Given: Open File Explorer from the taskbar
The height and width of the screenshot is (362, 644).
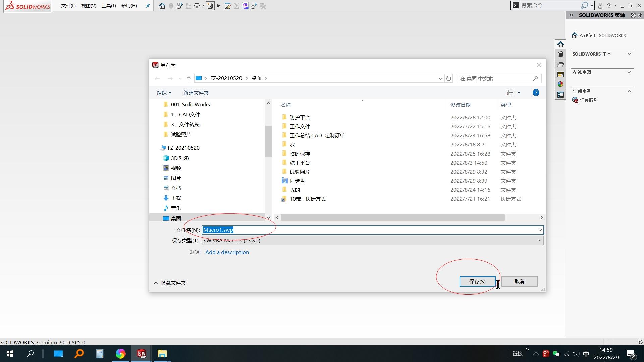Looking at the screenshot, I should (x=162, y=354).
